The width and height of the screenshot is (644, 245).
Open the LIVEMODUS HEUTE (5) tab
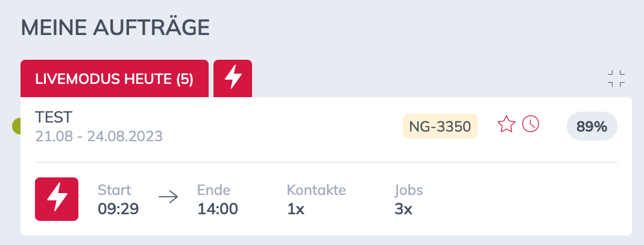pyautogui.click(x=115, y=79)
